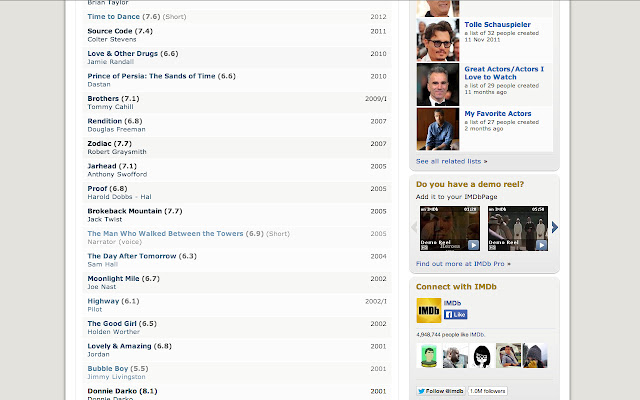The image size is (640, 400).
Task: Open Moonlight Mile film page
Action: [113, 278]
